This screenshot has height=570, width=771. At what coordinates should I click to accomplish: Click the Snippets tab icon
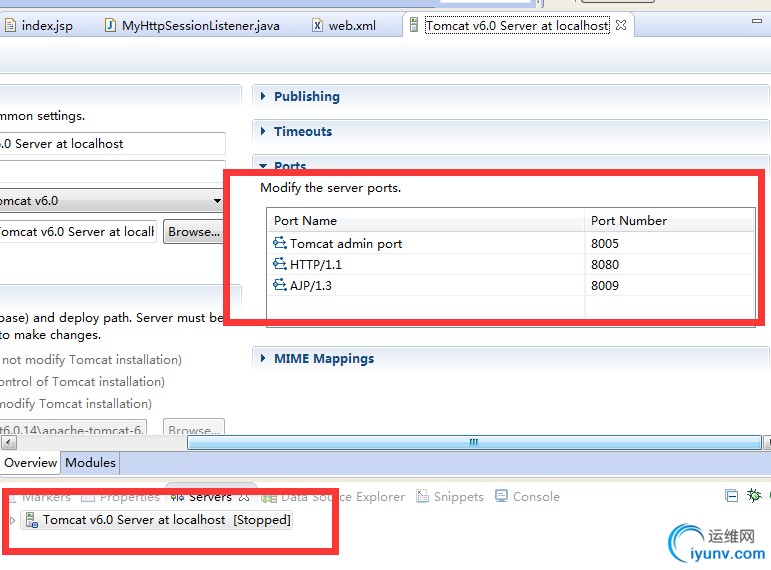click(x=422, y=496)
